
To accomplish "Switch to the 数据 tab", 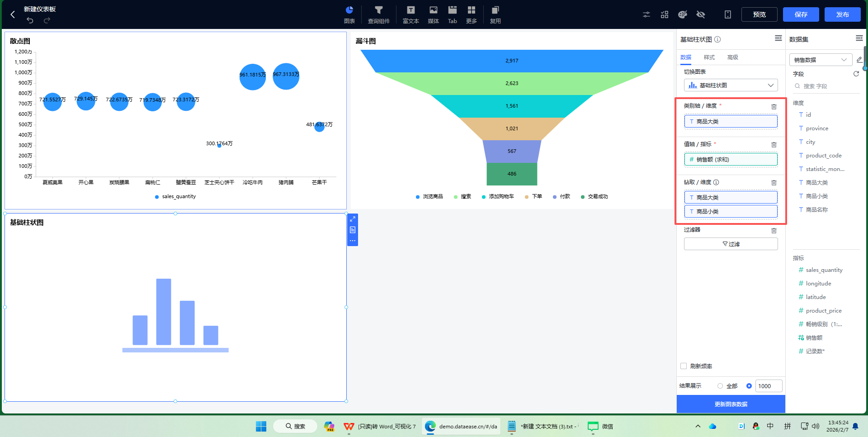I will (x=686, y=57).
